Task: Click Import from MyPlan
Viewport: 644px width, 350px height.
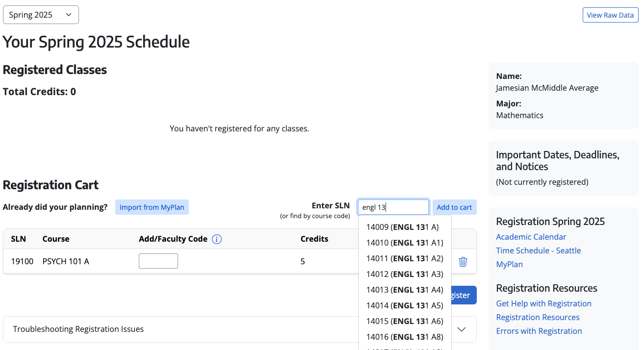Action: click(x=152, y=207)
